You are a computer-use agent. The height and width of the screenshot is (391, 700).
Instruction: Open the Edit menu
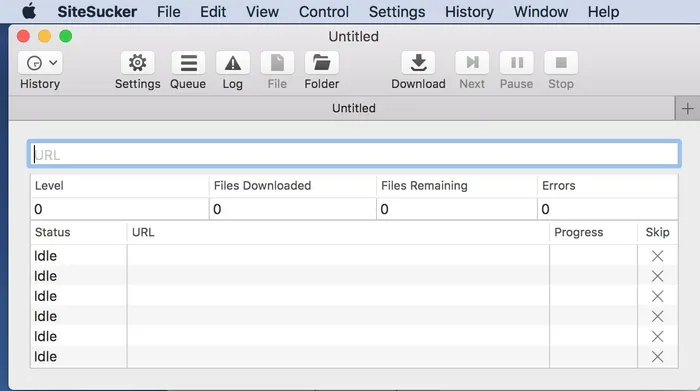[213, 12]
